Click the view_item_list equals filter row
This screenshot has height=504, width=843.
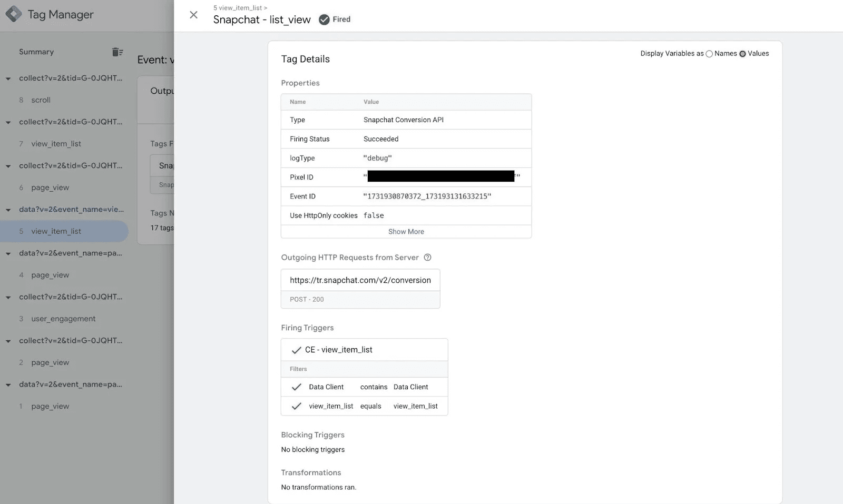point(365,406)
